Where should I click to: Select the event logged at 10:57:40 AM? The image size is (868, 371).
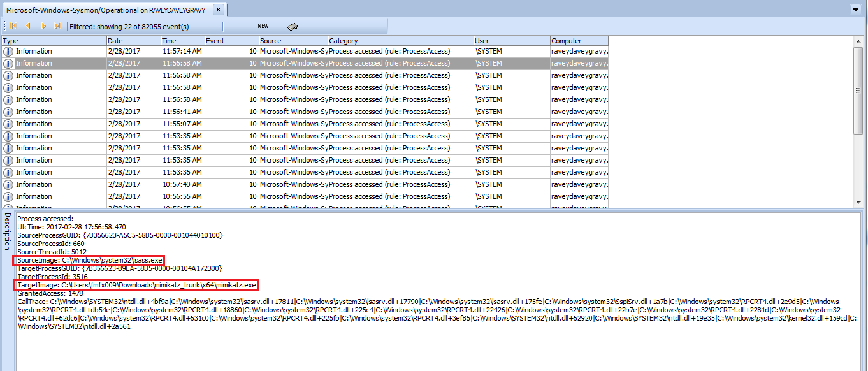(305, 184)
